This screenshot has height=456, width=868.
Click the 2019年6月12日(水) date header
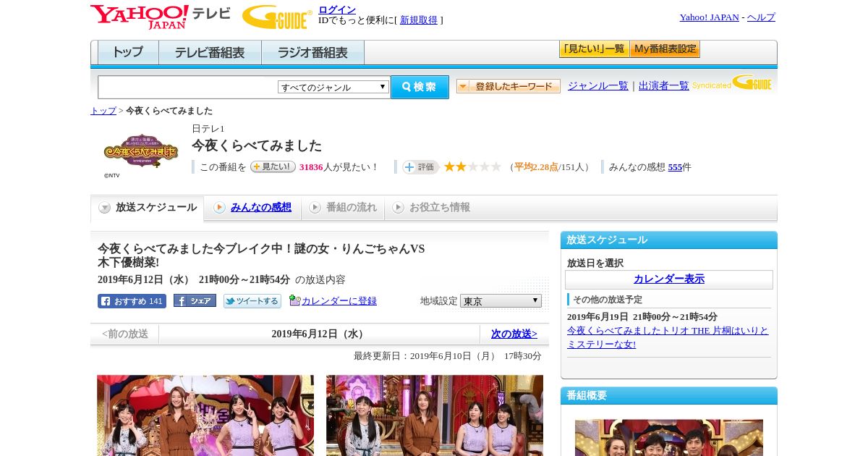[319, 334]
